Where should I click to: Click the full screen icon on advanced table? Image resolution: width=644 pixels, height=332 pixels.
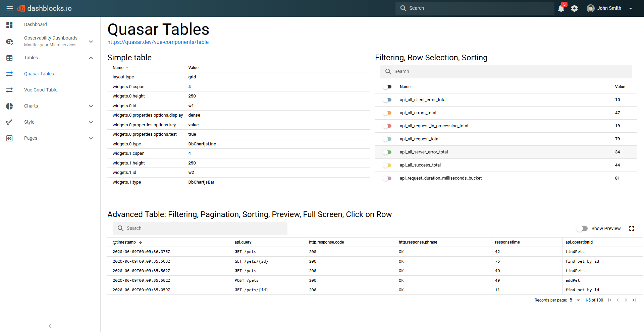(x=632, y=228)
